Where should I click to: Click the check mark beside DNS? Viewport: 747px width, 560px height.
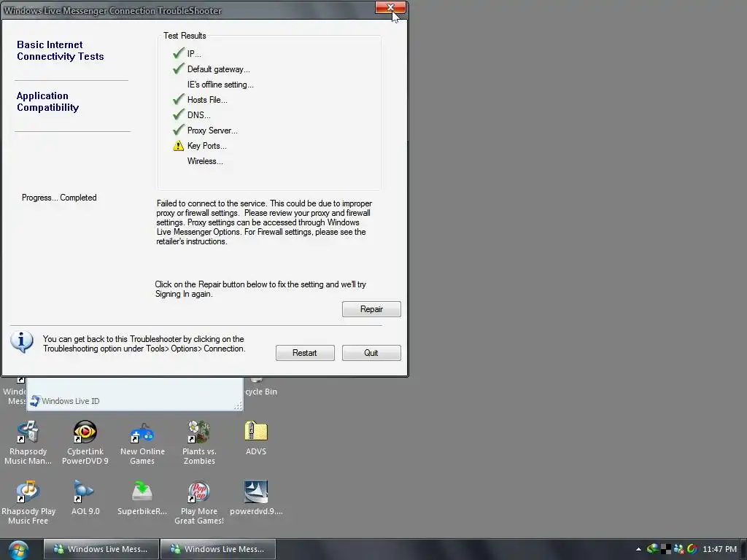click(179, 114)
